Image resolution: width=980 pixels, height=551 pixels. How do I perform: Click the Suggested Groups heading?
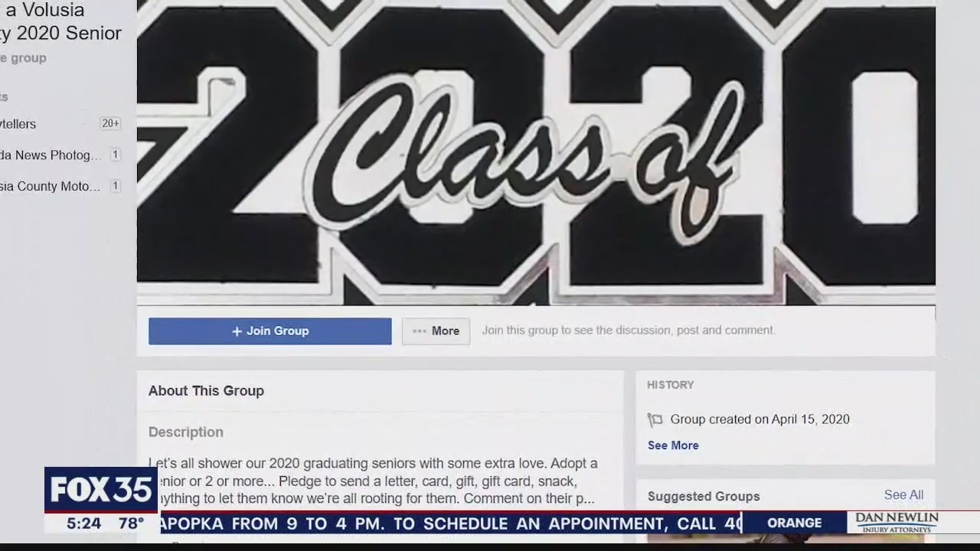click(704, 497)
